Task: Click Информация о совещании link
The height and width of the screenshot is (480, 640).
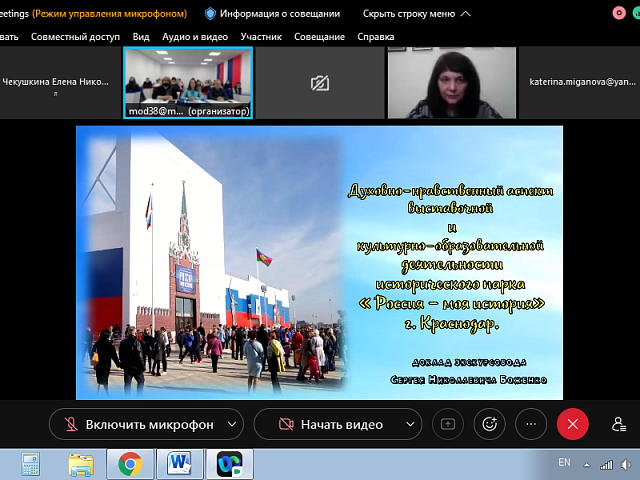Action: pos(280,14)
